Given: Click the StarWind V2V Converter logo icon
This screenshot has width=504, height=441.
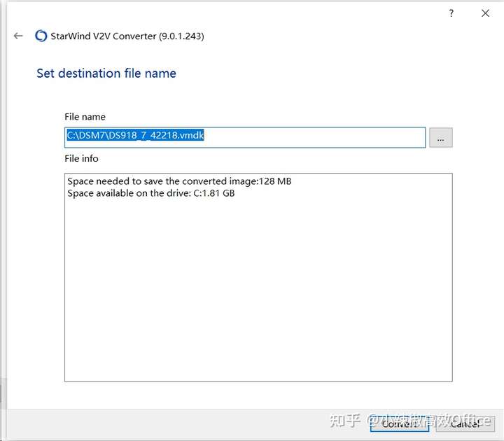Looking at the screenshot, I should point(41,36).
